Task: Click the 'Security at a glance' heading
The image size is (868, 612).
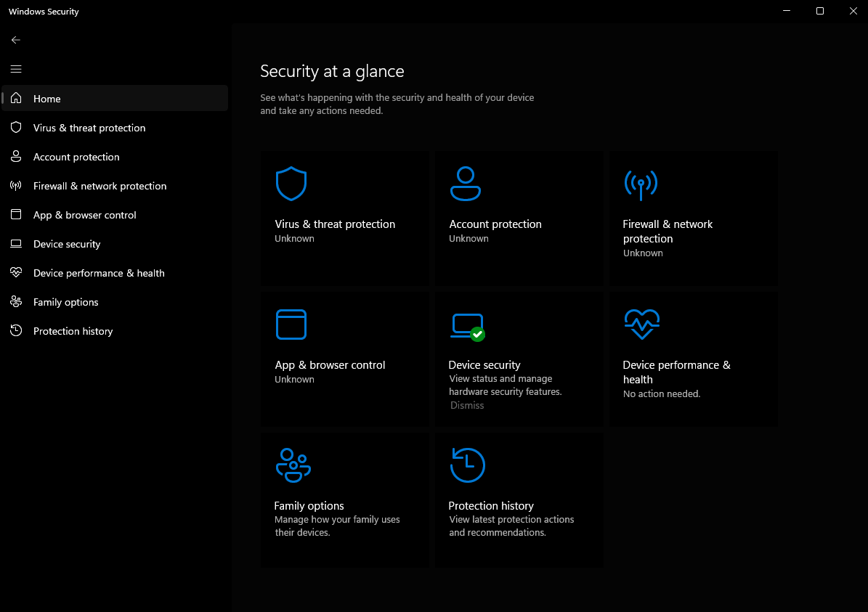Action: pos(332,71)
